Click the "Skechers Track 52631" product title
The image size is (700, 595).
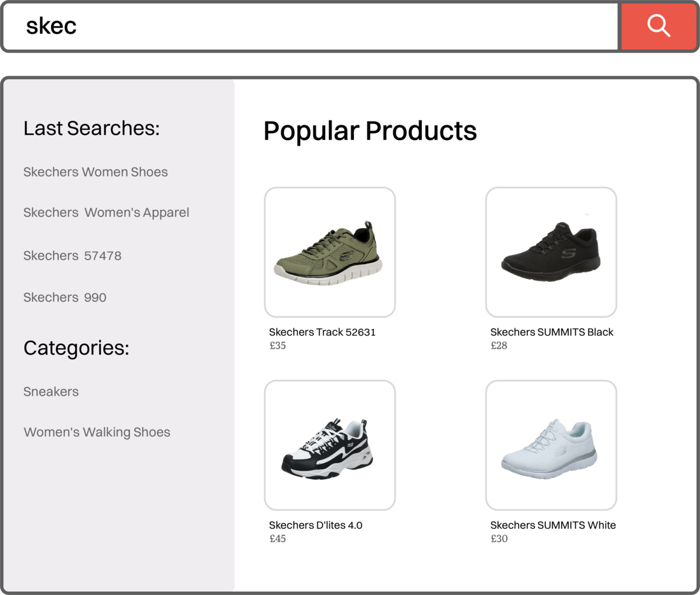tap(323, 332)
